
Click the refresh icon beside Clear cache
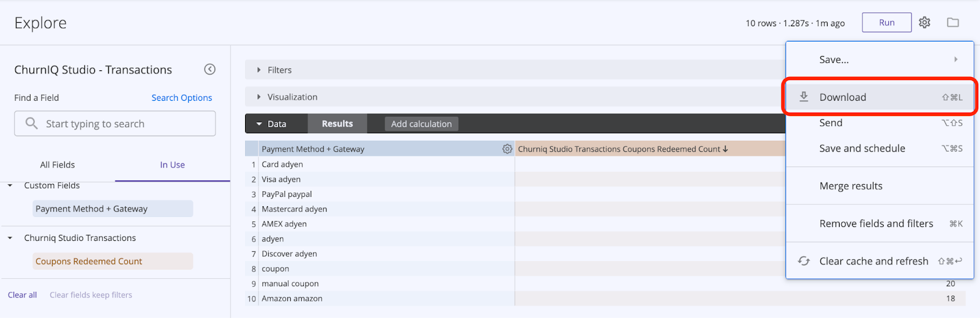[804, 261]
